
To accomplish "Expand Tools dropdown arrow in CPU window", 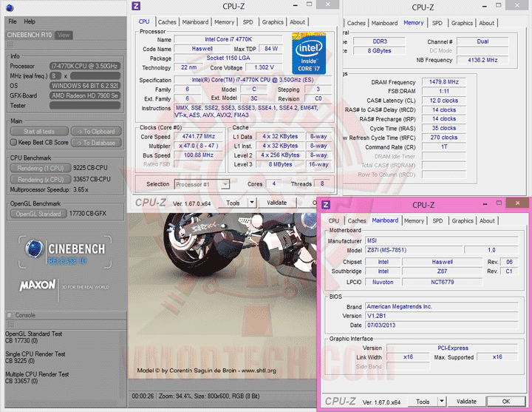I will (x=252, y=203).
